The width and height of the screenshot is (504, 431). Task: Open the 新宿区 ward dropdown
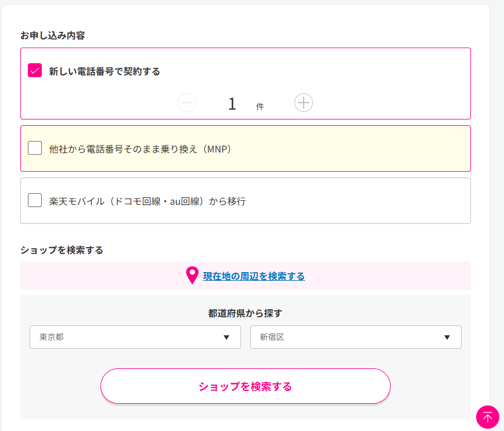[355, 337]
